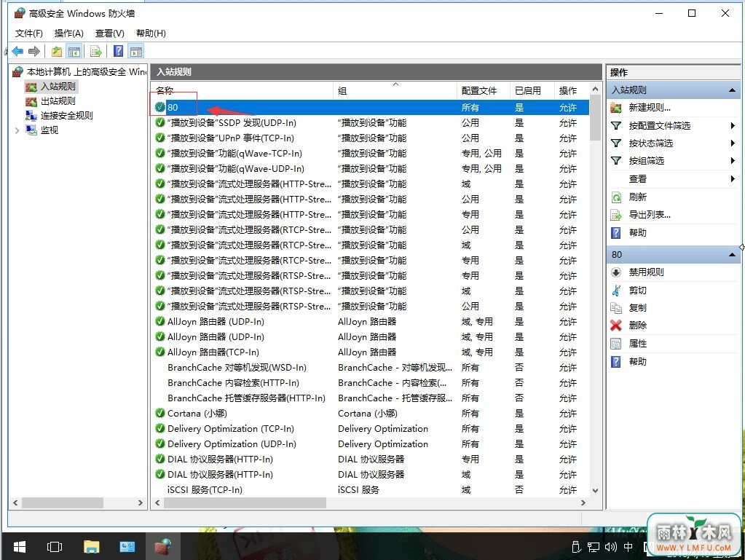Click 帮助 under the 80 actions section
745x560 pixels.
(638, 361)
